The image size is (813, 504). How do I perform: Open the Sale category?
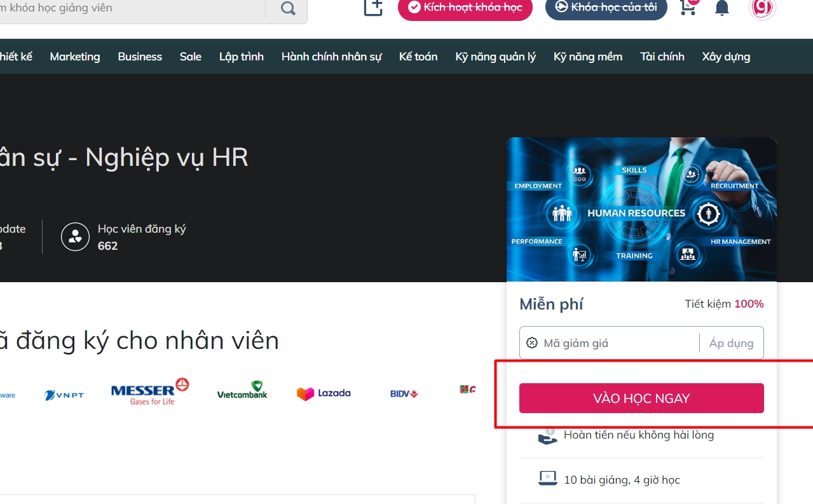(191, 57)
